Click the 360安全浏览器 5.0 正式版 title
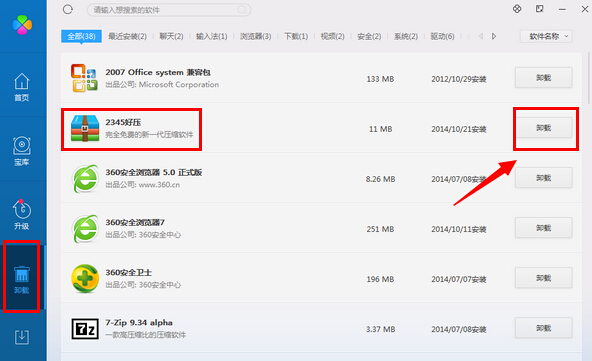Image resolution: width=592 pixels, height=361 pixels. [x=154, y=172]
